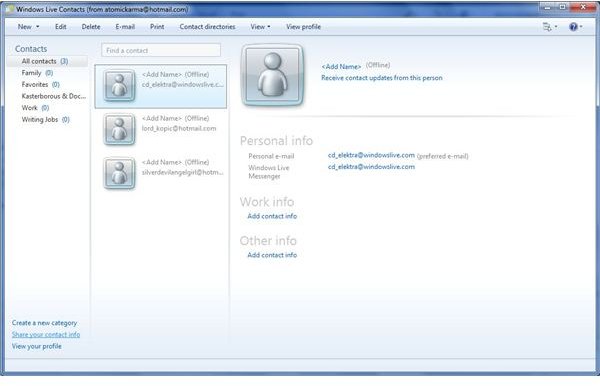This screenshot has width=600, height=386.
Task: Select the lord_kopic contact avatar
Action: [x=119, y=129]
